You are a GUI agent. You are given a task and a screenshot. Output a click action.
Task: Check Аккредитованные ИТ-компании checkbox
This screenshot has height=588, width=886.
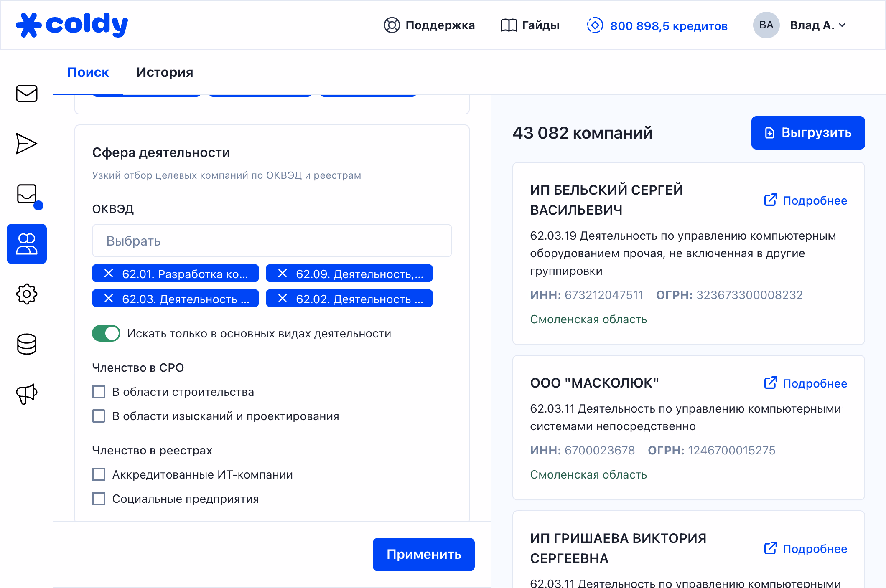click(99, 474)
